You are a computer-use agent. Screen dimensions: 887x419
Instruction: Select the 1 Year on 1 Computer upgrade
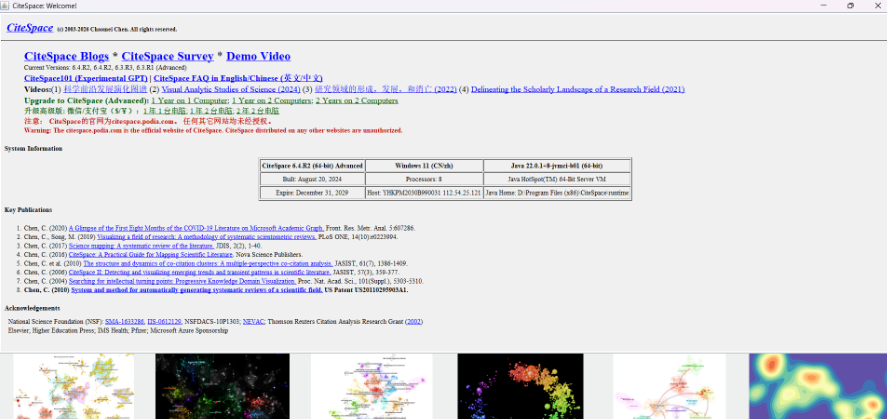point(188,100)
